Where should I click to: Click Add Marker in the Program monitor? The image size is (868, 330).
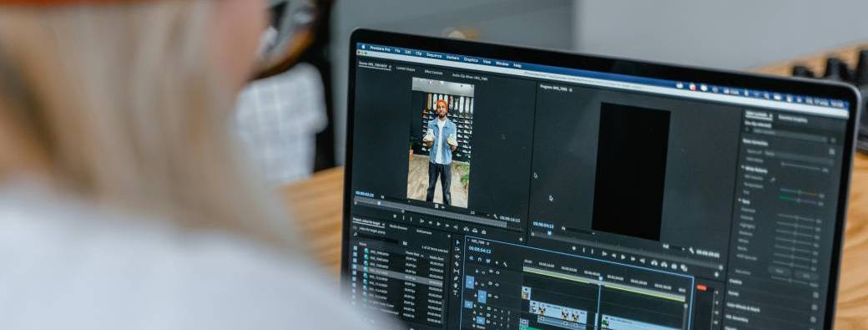pos(574,249)
